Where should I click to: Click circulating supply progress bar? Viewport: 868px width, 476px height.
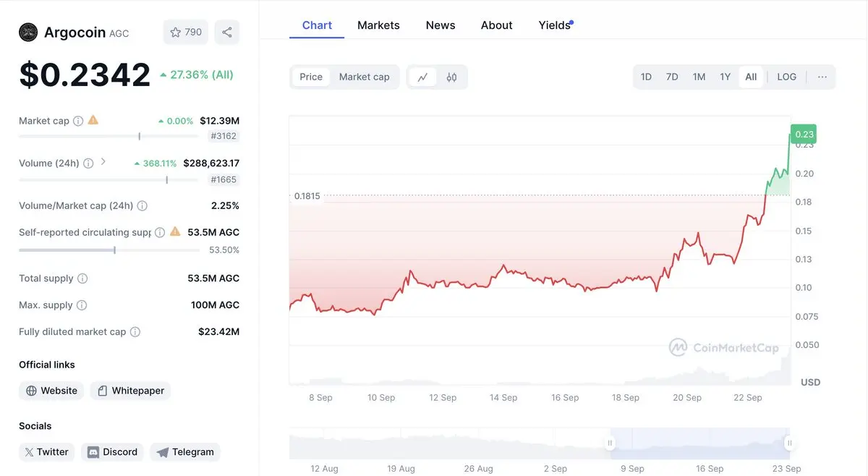click(109, 250)
